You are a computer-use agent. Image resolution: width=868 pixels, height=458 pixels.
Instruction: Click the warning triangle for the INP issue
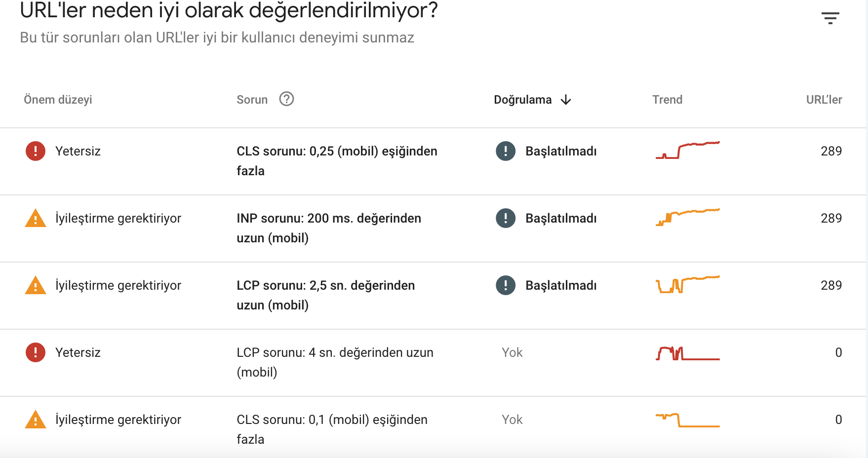pyautogui.click(x=36, y=218)
